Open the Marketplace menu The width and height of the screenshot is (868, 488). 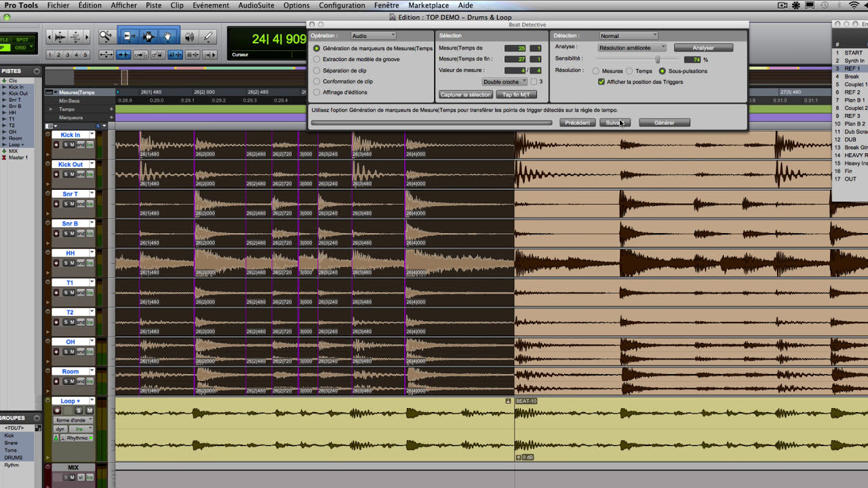[x=429, y=5]
